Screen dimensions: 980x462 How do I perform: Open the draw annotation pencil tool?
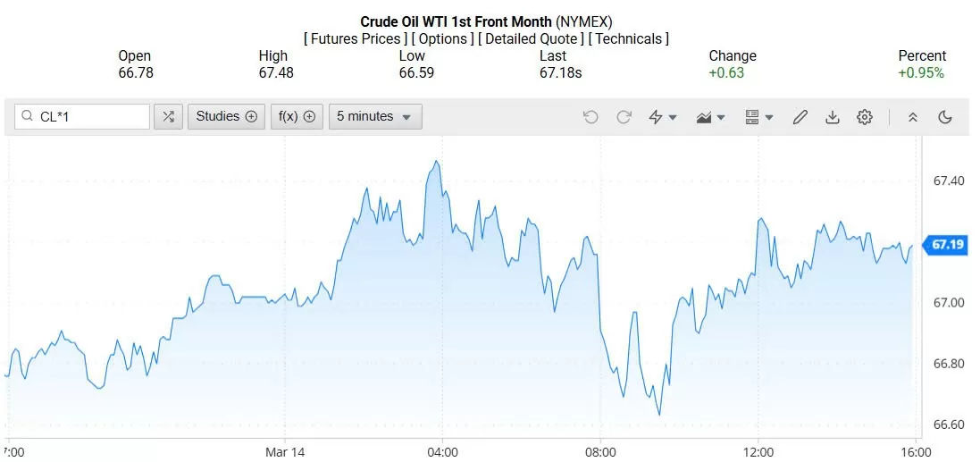coord(800,117)
